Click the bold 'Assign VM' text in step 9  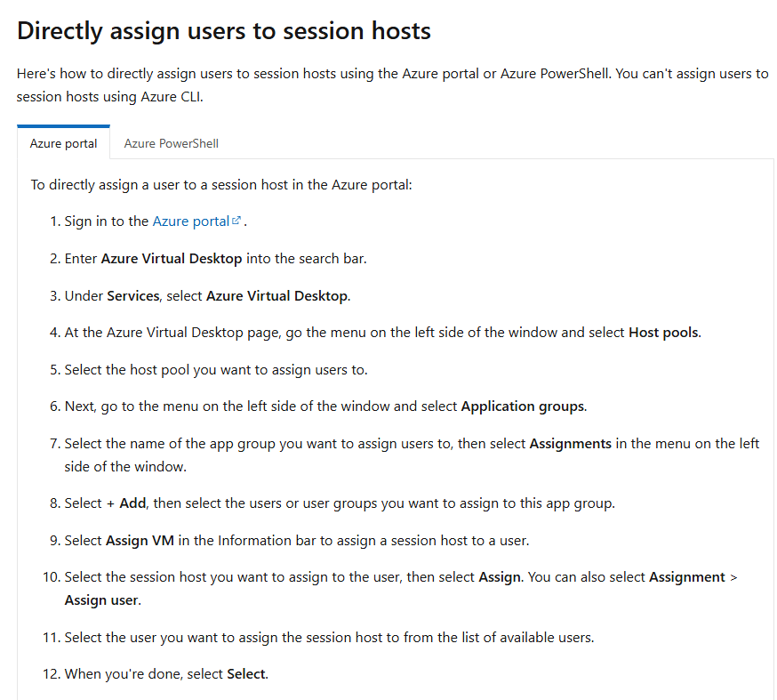click(x=138, y=540)
